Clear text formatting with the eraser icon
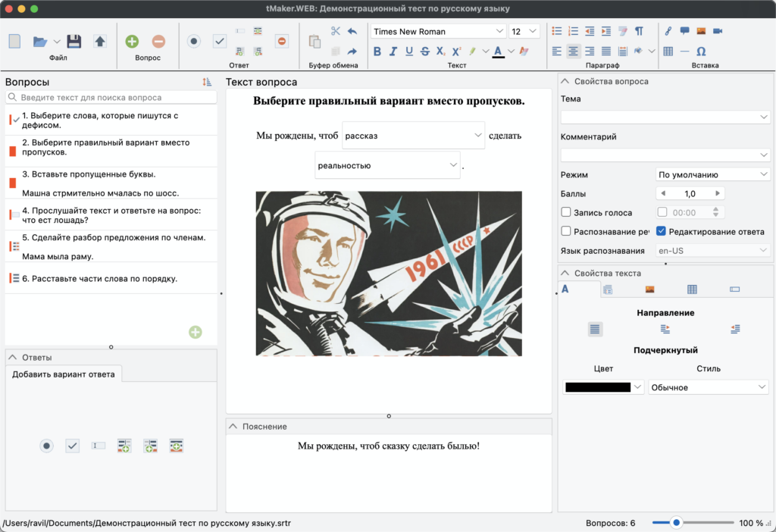 coord(524,52)
